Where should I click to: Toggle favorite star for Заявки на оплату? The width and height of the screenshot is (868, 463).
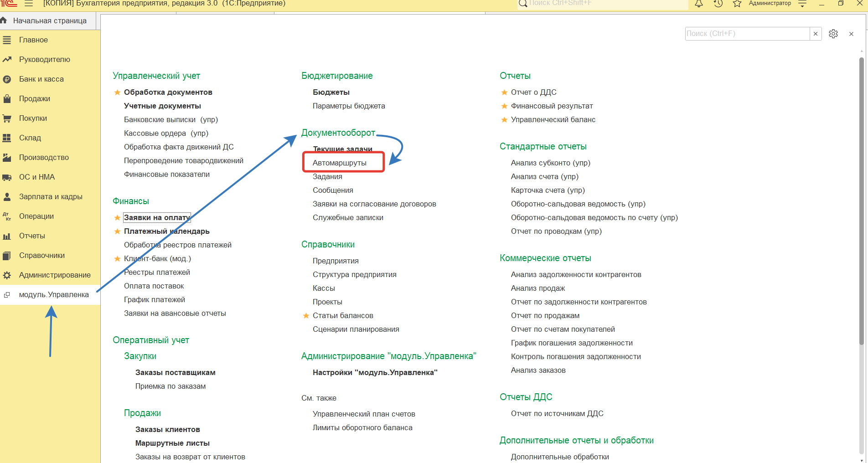(x=117, y=218)
